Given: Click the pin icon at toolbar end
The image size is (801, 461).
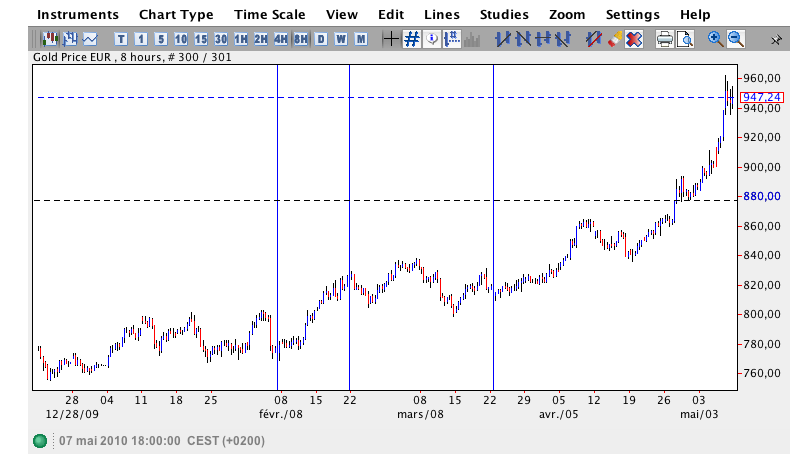Looking at the screenshot, I should point(777,39).
